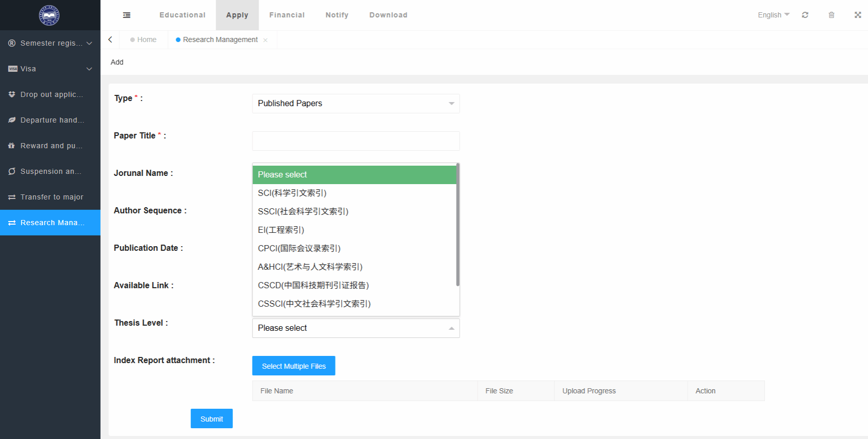Click the Select Multiple Files button

click(x=293, y=366)
